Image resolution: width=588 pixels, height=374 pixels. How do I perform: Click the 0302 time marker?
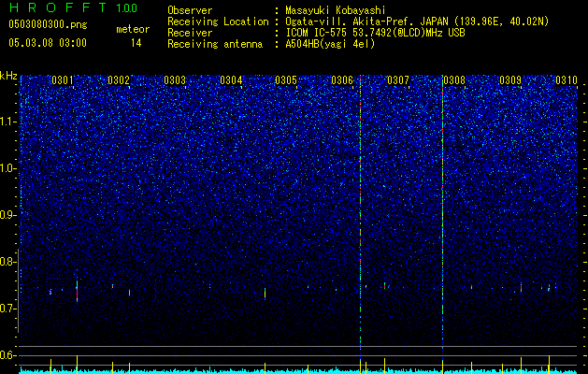119,80
